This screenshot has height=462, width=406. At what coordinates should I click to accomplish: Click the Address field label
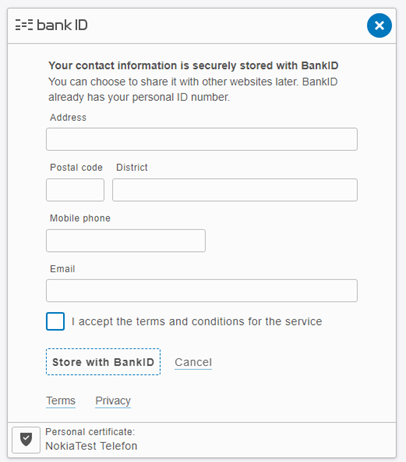pos(68,117)
